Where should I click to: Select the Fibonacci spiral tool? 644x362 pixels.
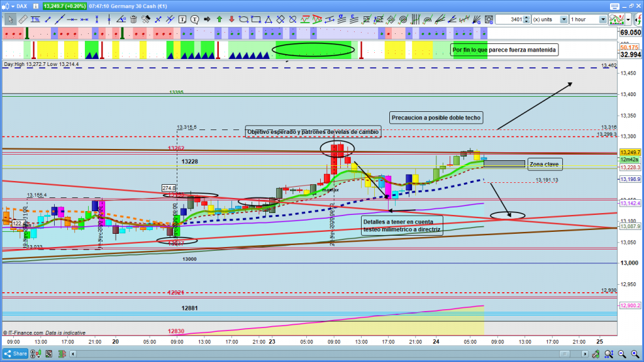403,19
